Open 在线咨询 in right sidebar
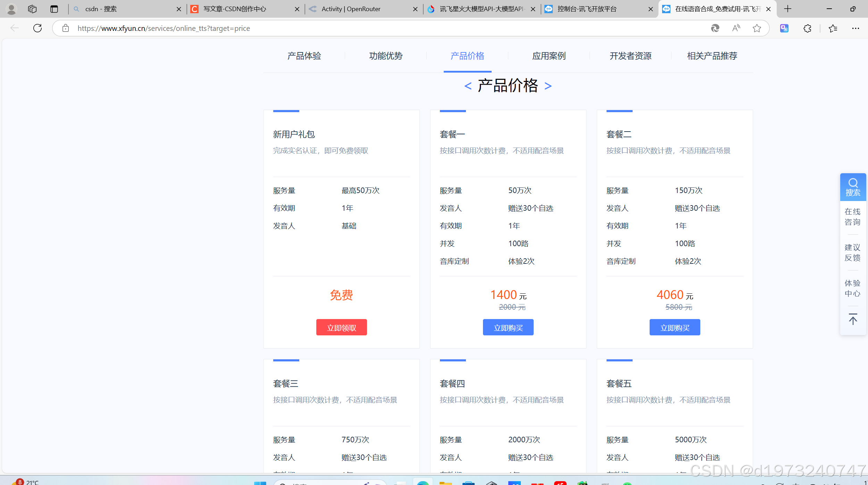The width and height of the screenshot is (868, 485). point(853,217)
